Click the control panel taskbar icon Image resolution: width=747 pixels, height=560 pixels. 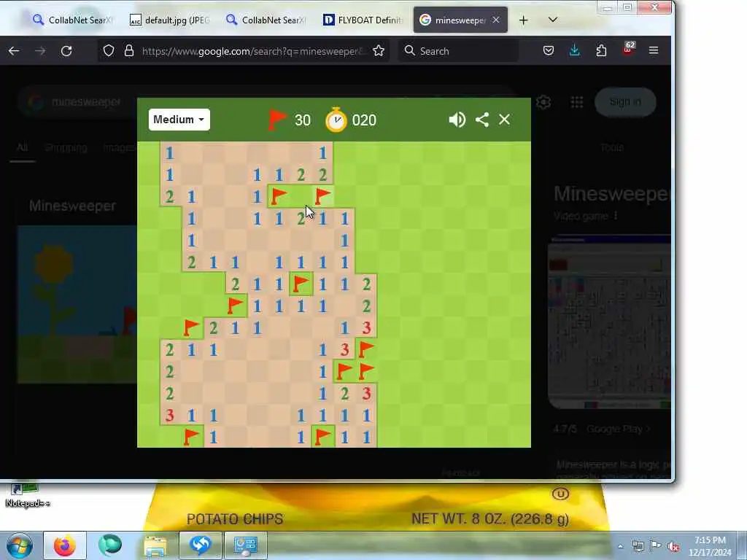[245, 545]
